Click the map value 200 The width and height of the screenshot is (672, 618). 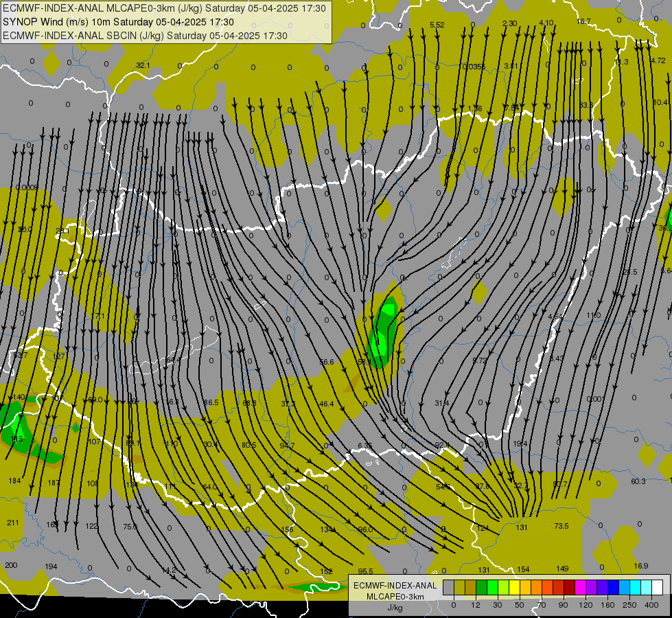pyautogui.click(x=11, y=565)
